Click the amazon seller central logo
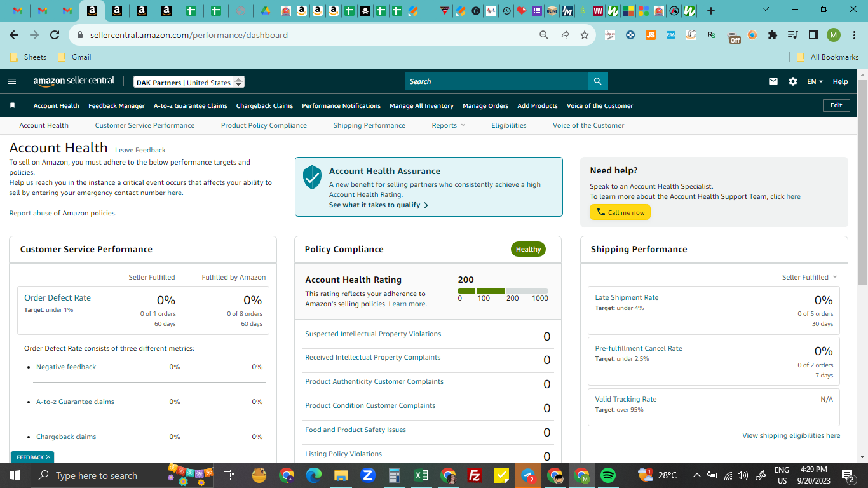 [x=74, y=81]
